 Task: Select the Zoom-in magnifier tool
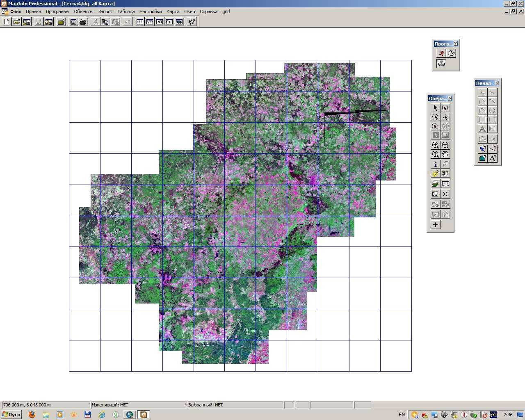[x=435, y=145]
